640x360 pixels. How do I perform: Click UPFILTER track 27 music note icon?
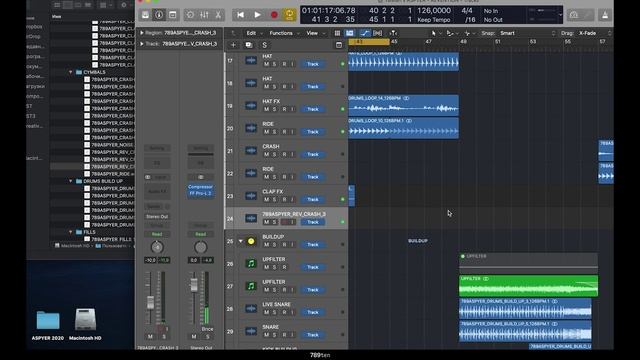coord(251,286)
